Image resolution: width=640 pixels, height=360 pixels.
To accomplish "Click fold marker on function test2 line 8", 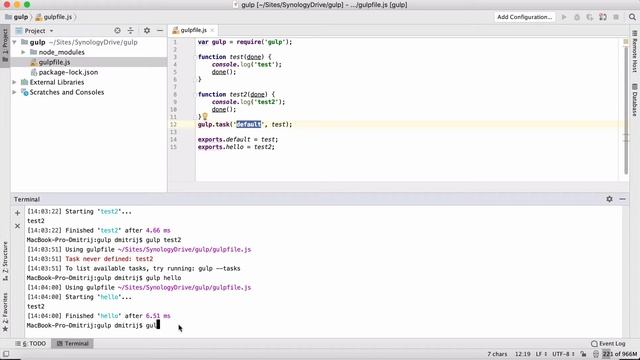I will 195,95.
